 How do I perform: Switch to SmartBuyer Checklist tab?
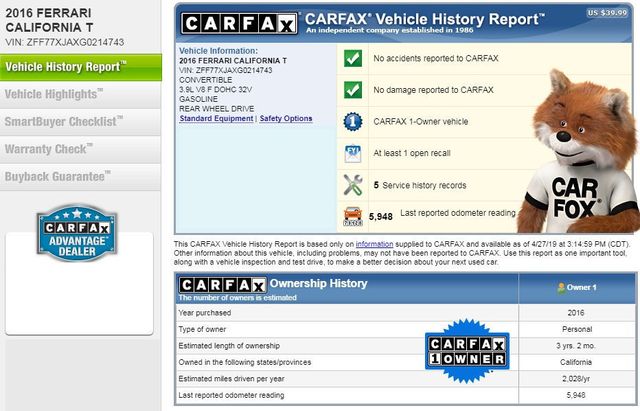(64, 121)
